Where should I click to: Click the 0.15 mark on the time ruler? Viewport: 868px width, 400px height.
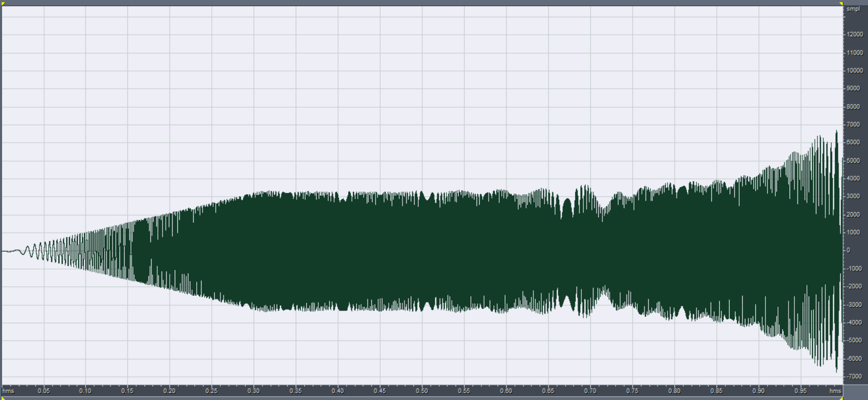(x=127, y=391)
